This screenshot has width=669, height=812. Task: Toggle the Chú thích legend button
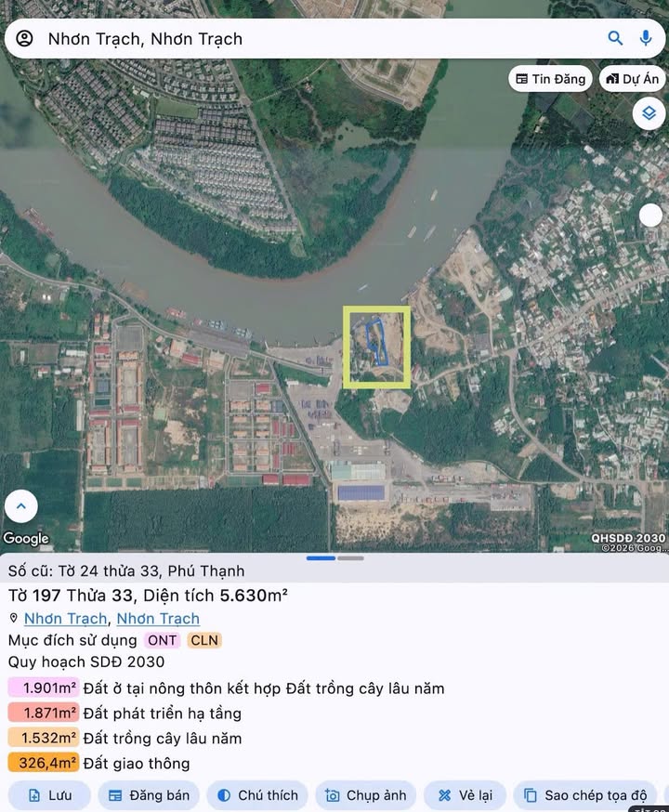tap(258, 795)
